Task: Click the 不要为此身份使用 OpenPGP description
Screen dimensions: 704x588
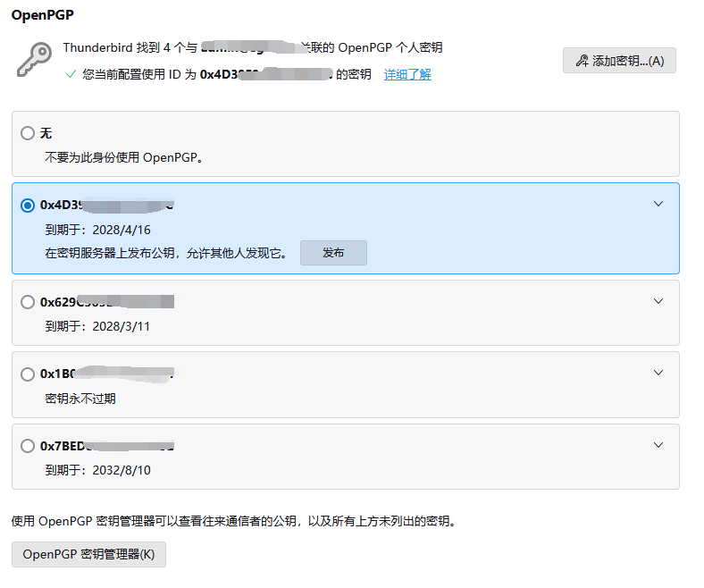Action: 124,157
